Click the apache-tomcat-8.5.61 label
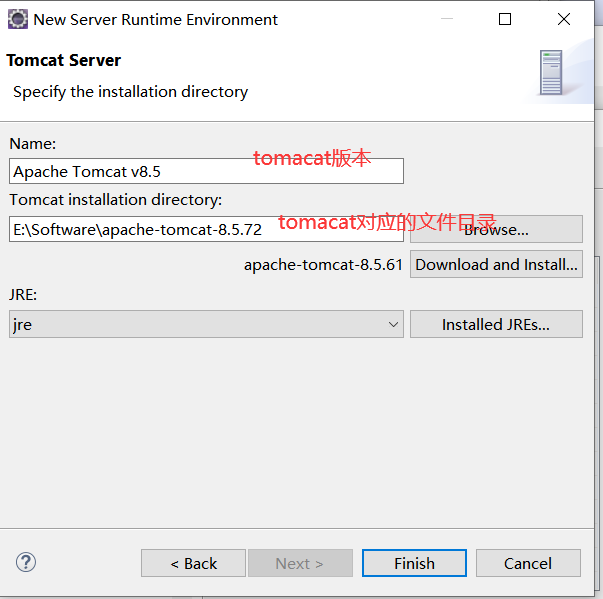The height and width of the screenshot is (599, 603). pyautogui.click(x=323, y=265)
